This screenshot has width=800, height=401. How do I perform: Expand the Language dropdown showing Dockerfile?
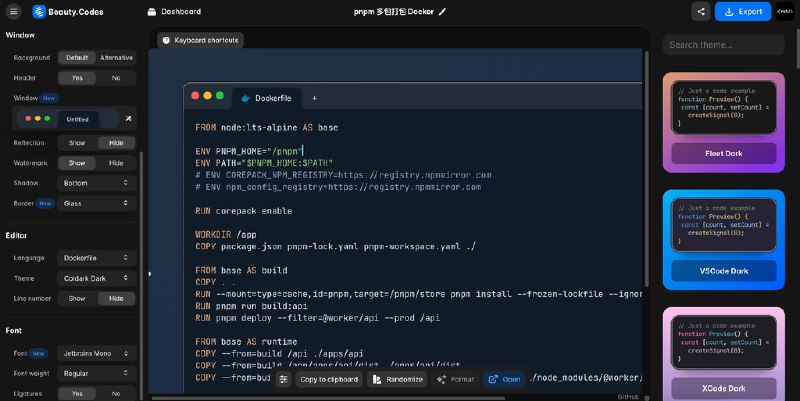[x=96, y=257]
